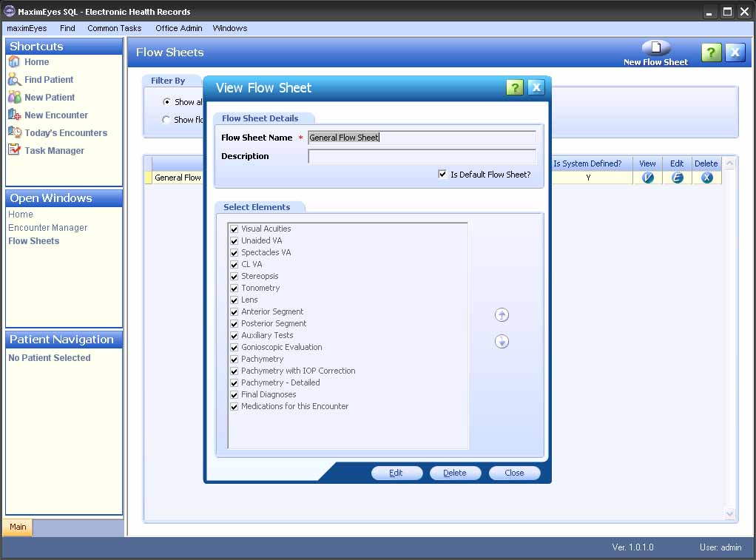Uncheck the Visual Acuities element
This screenshot has height=560, width=756.
click(x=234, y=229)
